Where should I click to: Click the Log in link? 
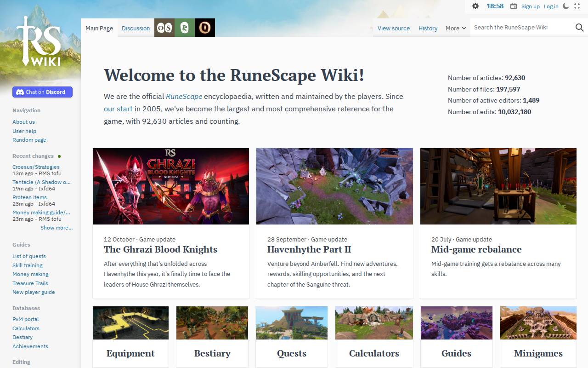point(551,6)
